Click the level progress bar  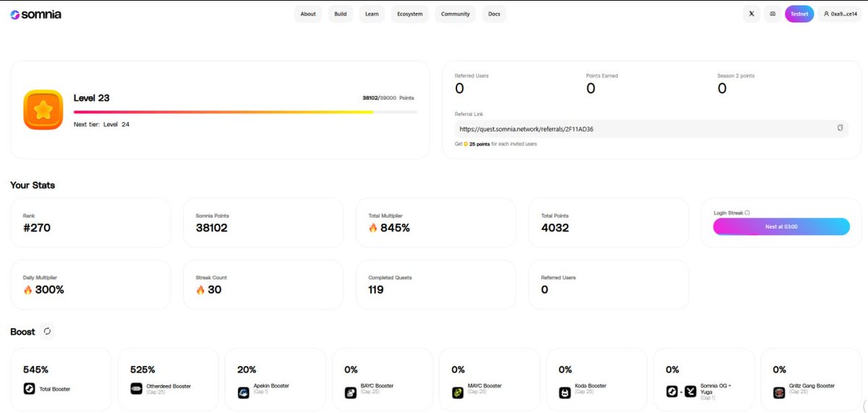click(245, 112)
